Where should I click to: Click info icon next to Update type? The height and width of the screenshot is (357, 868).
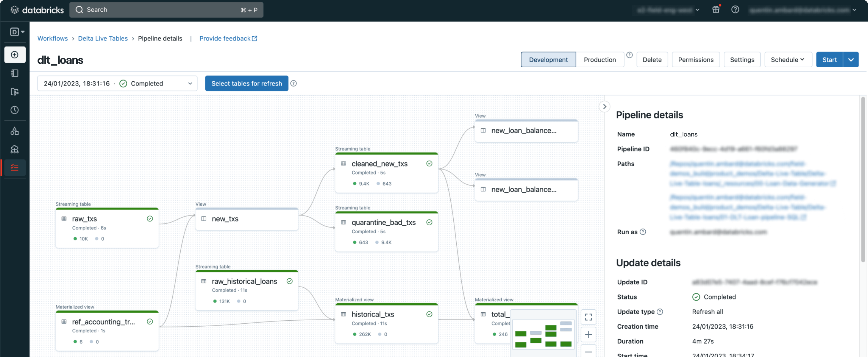[660, 311]
